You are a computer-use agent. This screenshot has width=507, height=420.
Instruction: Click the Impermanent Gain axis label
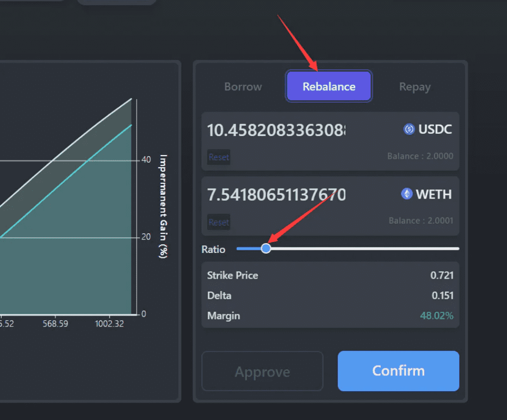160,205
